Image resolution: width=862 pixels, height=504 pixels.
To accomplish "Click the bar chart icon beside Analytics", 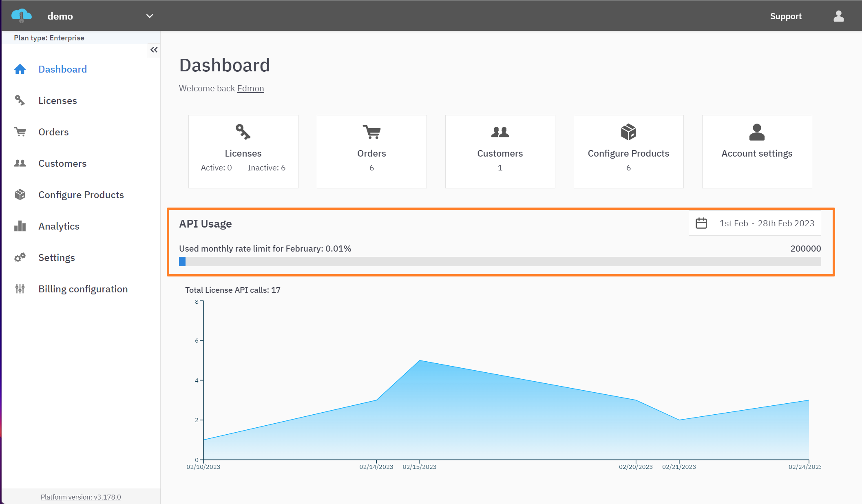I will coord(20,226).
